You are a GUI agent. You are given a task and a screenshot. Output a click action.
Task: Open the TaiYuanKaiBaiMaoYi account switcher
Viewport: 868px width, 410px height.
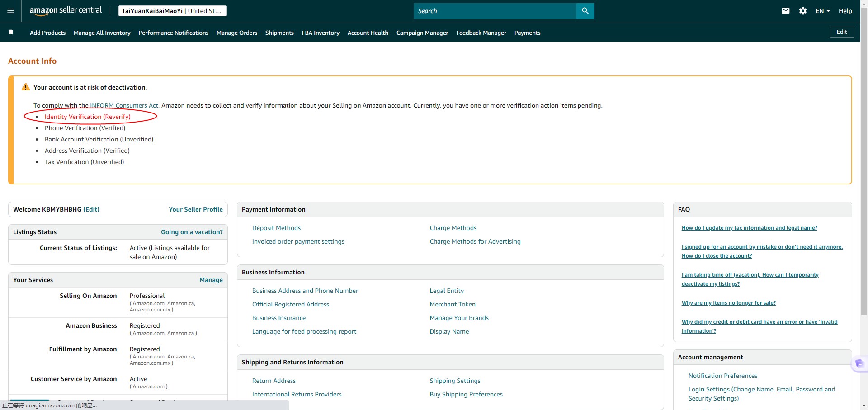[x=173, y=11]
